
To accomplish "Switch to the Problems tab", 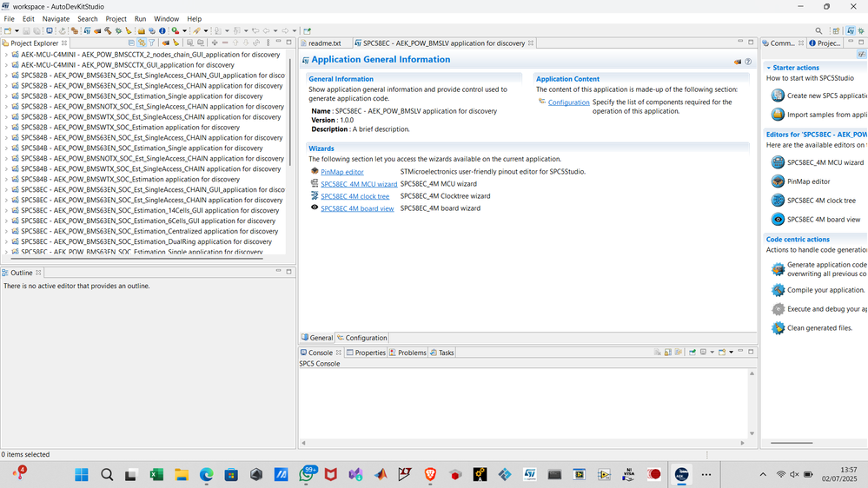I will tap(407, 353).
